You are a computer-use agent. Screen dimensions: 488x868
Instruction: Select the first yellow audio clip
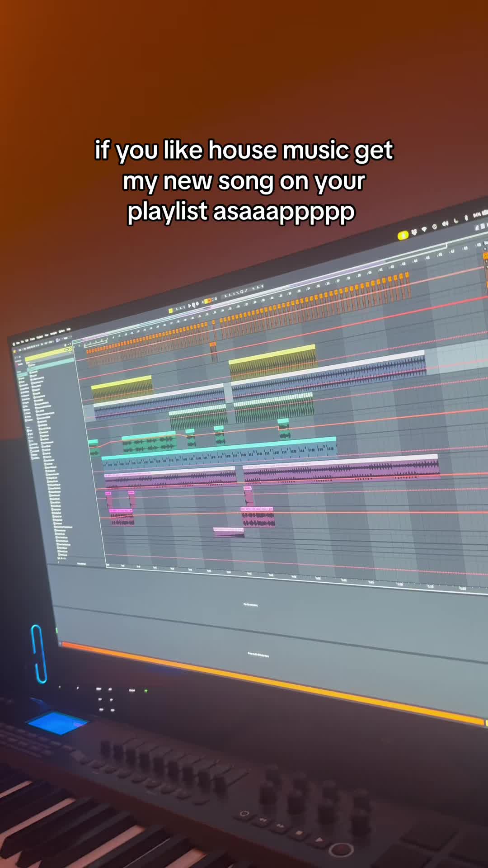click(122, 389)
